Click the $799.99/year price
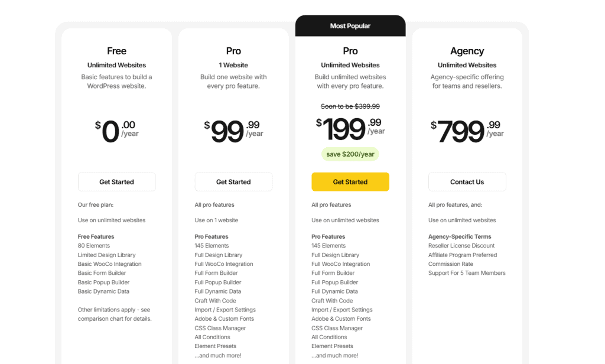Screen dimensions: 605x364 (x=467, y=131)
